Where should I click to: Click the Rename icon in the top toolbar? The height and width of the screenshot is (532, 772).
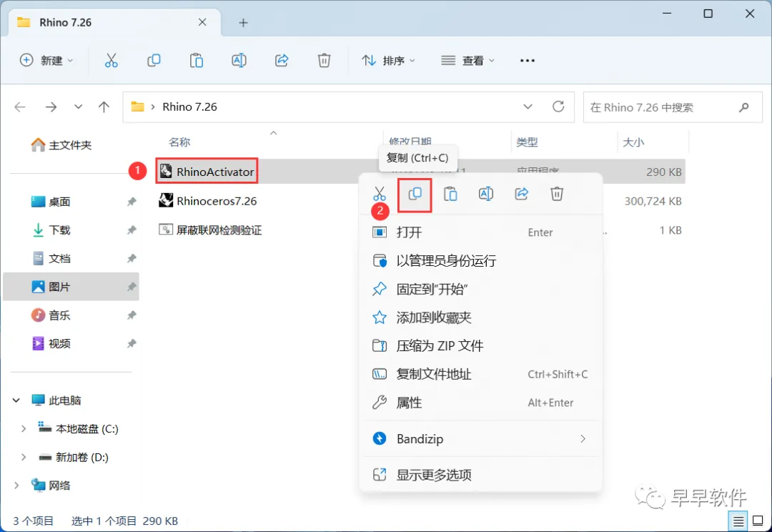point(239,61)
